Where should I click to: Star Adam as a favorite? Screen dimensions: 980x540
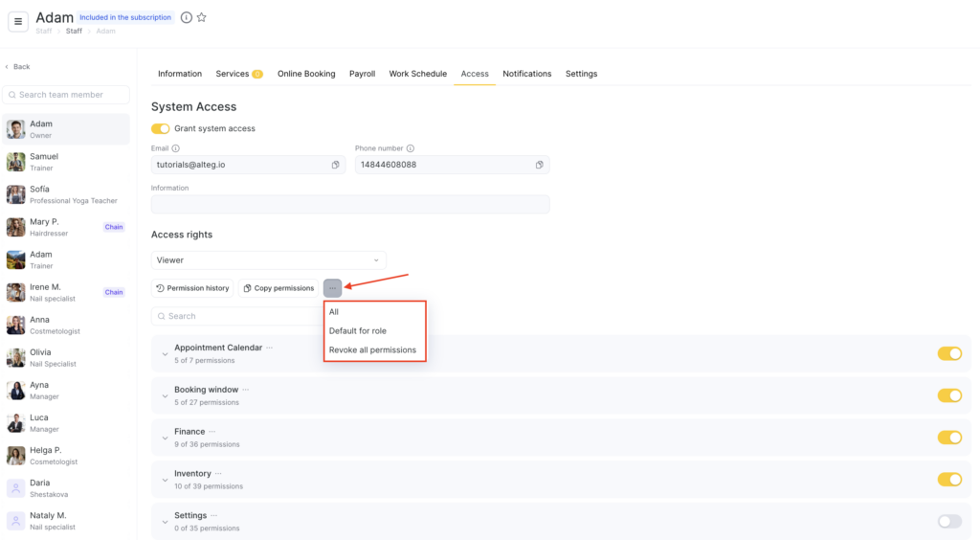pyautogui.click(x=201, y=17)
